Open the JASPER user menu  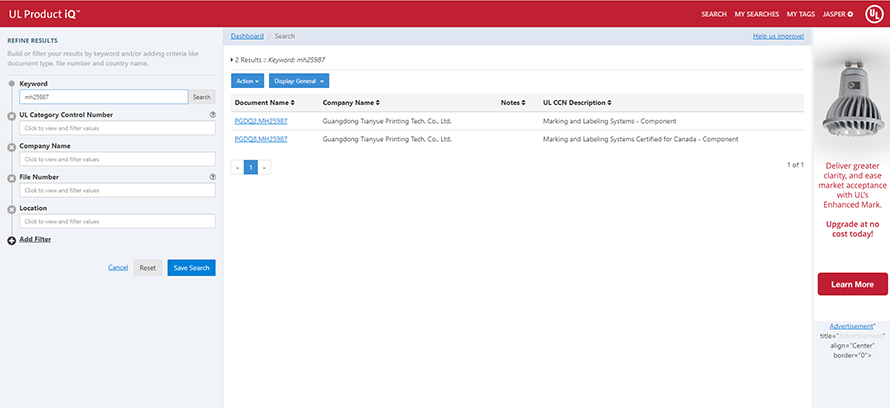pyautogui.click(x=838, y=14)
